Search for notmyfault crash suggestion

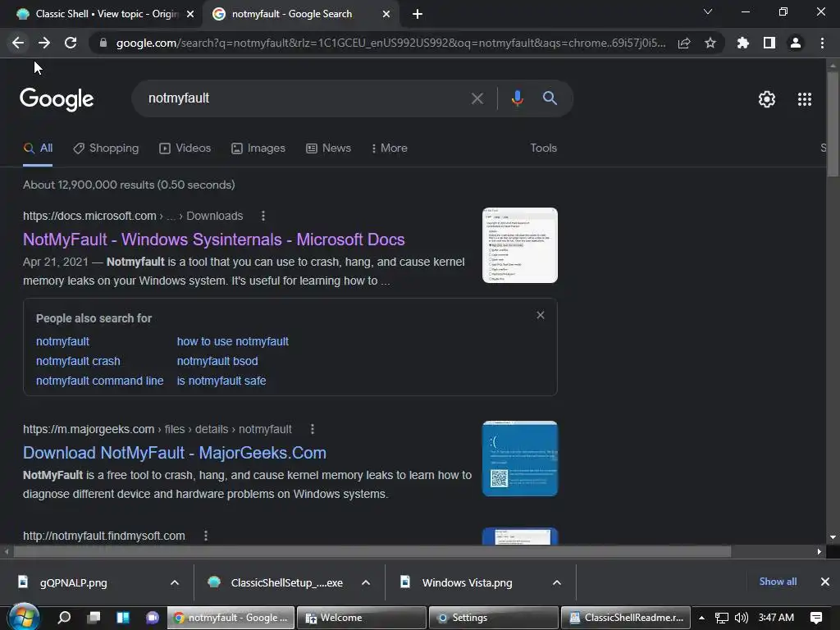point(78,361)
